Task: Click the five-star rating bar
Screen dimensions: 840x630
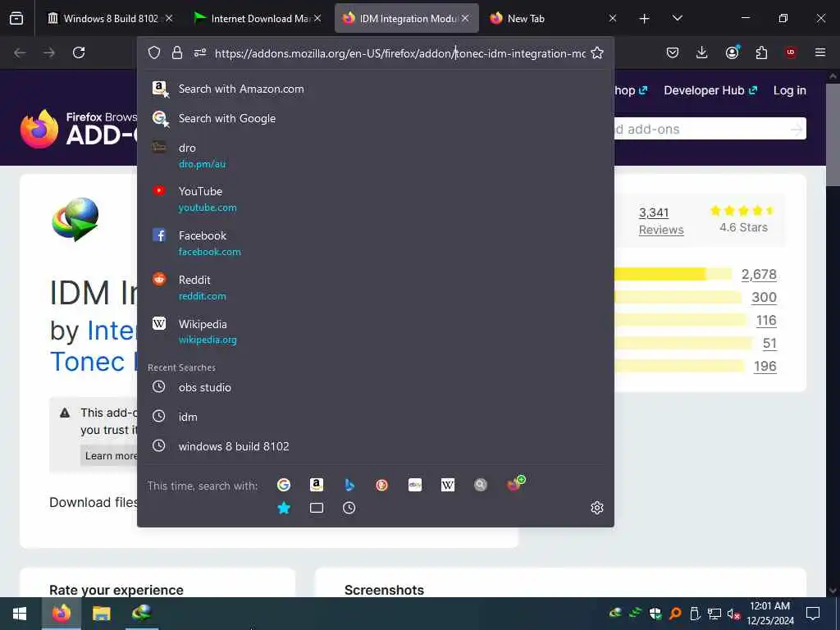Action: click(673, 274)
